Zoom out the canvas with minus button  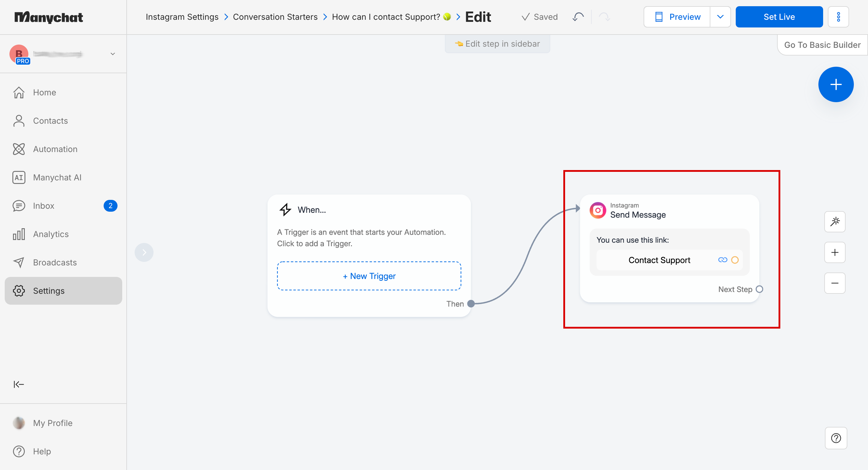835,283
